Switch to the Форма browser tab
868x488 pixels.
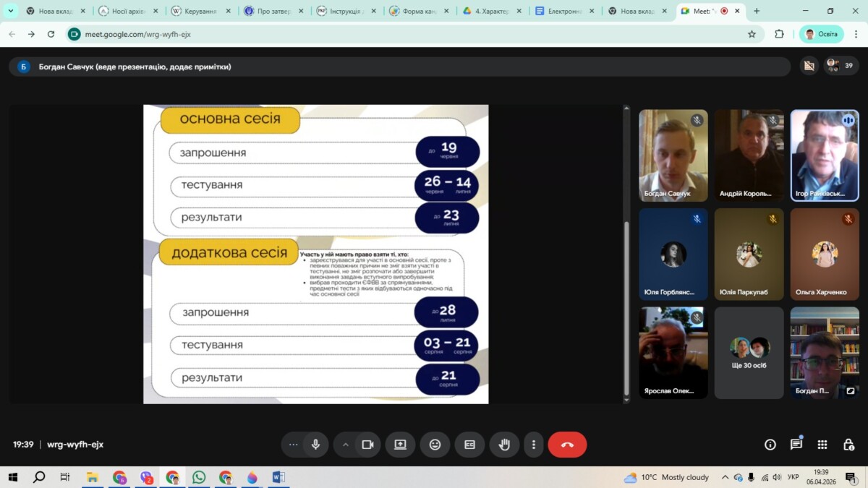[419, 12]
